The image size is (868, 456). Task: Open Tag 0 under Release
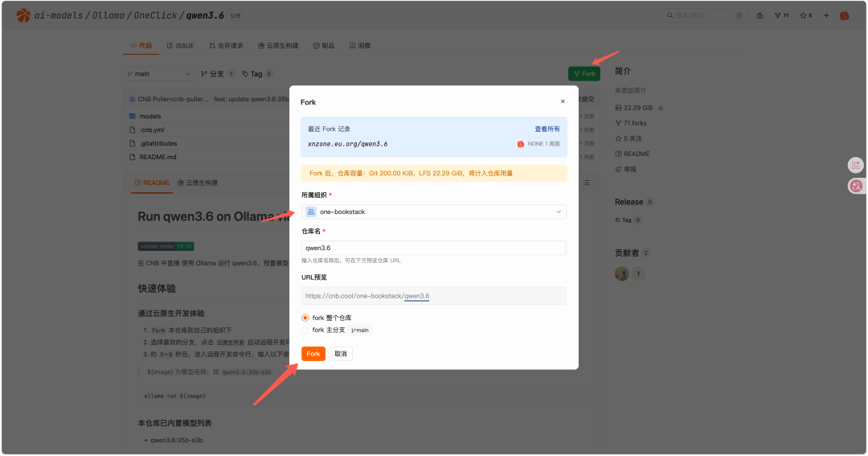click(x=628, y=220)
